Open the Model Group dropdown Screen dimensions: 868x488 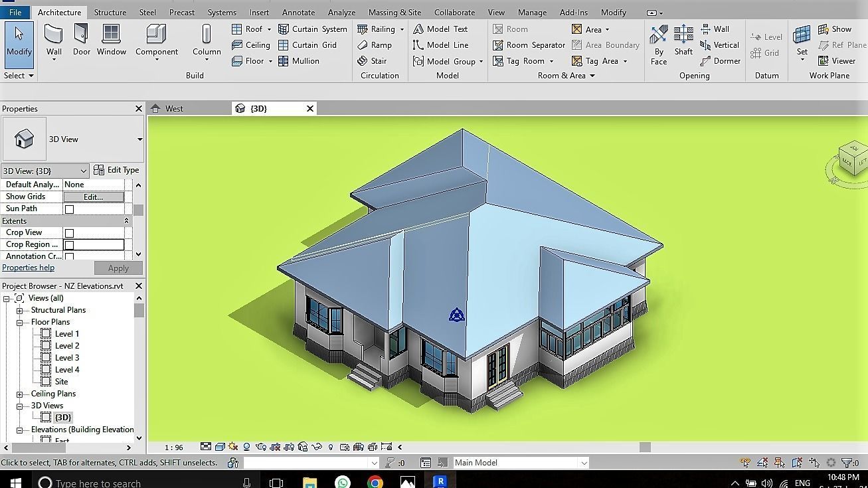pyautogui.click(x=481, y=62)
